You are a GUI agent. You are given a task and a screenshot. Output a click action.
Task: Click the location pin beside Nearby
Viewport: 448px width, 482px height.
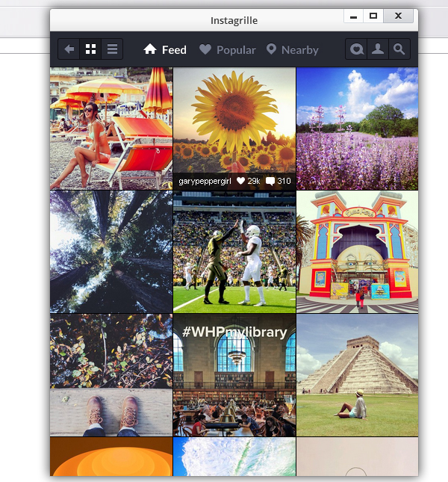click(x=271, y=49)
